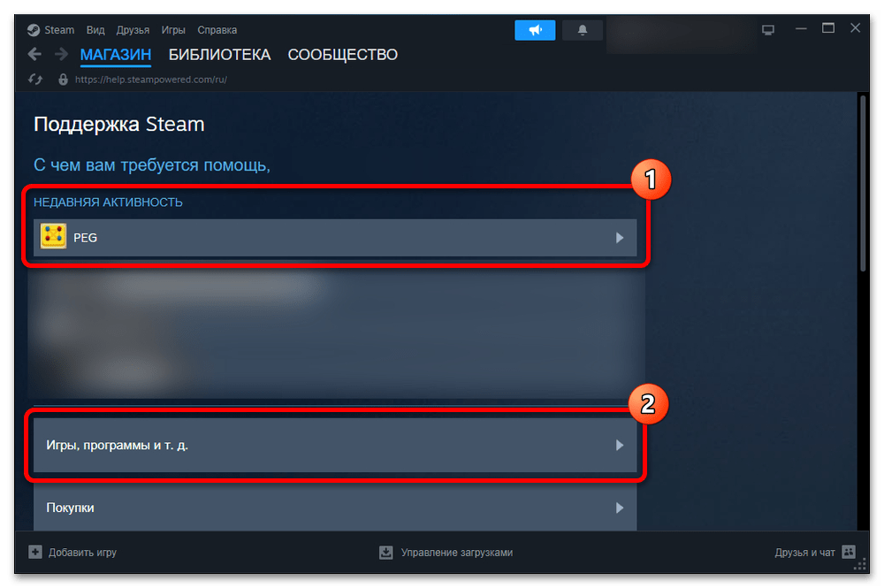
Task: Click the help.steampowered.com URL field
Action: point(151,80)
